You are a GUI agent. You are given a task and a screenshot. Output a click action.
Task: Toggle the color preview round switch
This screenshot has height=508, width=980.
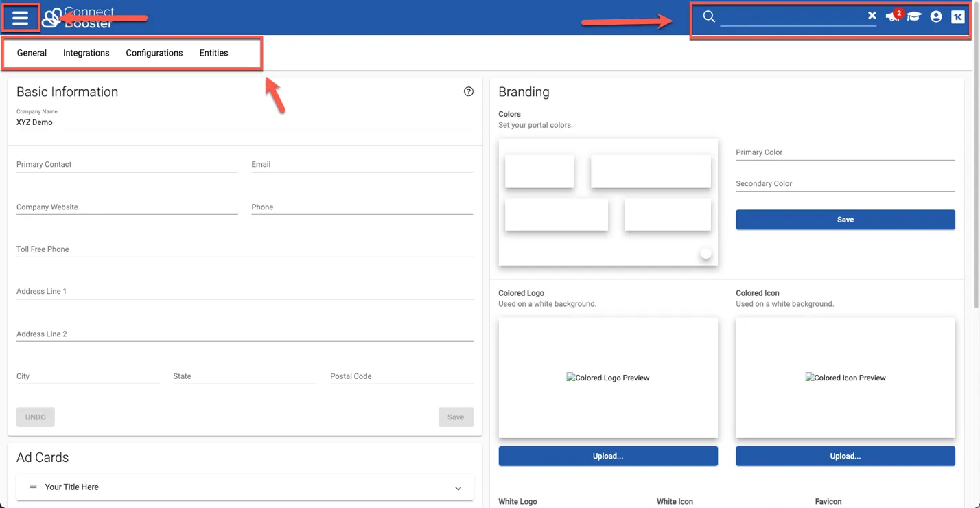click(705, 254)
